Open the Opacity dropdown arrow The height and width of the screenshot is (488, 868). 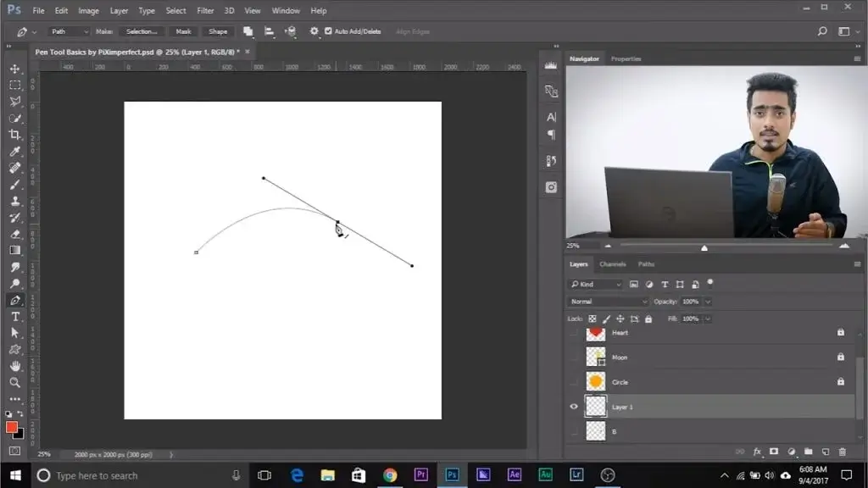point(708,302)
